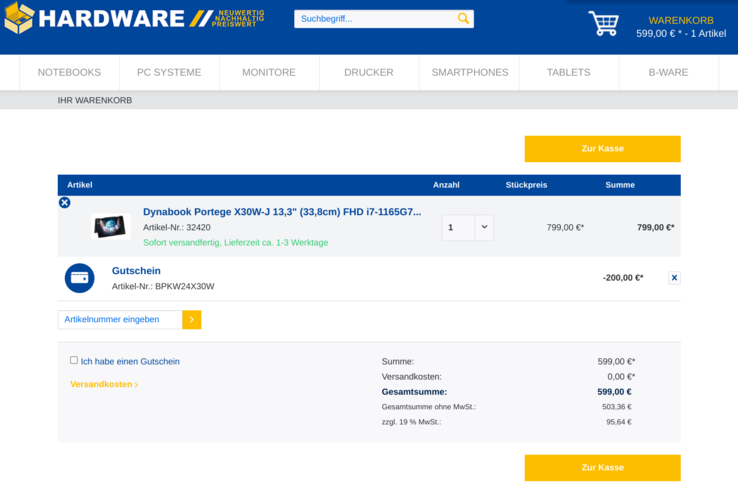Image resolution: width=738 pixels, height=492 pixels.
Task: Go to Monitore category
Action: pyautogui.click(x=269, y=73)
